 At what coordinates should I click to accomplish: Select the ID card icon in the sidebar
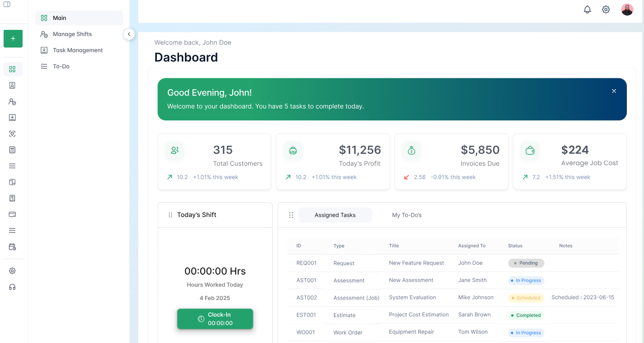tap(13, 85)
